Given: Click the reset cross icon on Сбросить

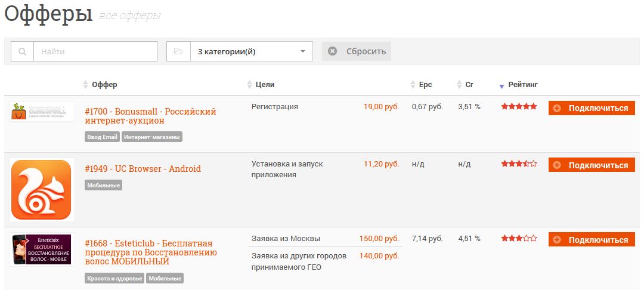Looking at the screenshot, I should coord(332,51).
